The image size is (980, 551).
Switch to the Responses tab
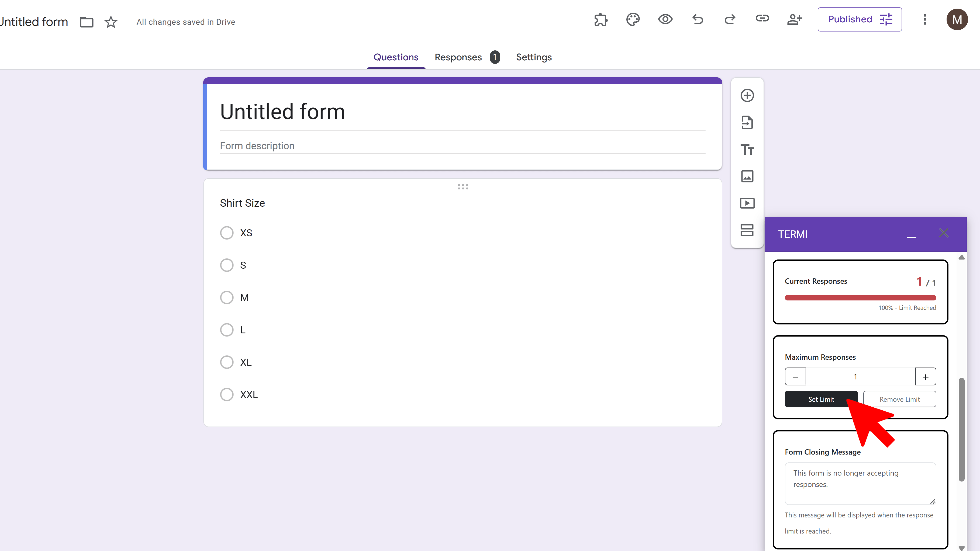[458, 57]
